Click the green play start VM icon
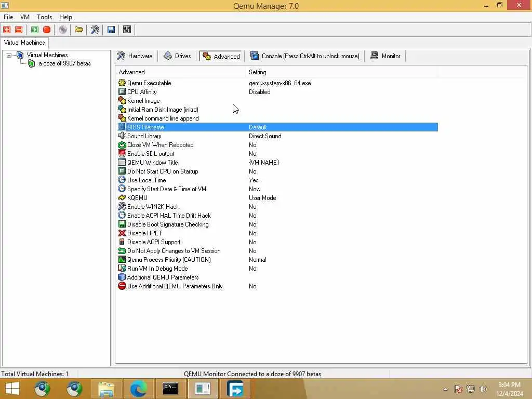Screen dimensions: 532x399 click(35, 30)
